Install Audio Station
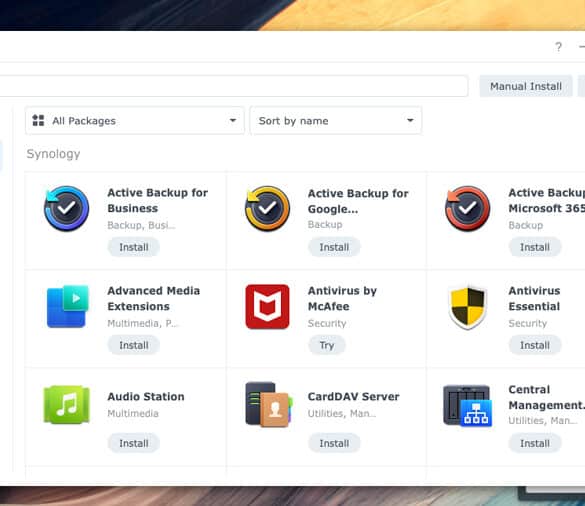This screenshot has height=506, width=585. click(x=134, y=443)
